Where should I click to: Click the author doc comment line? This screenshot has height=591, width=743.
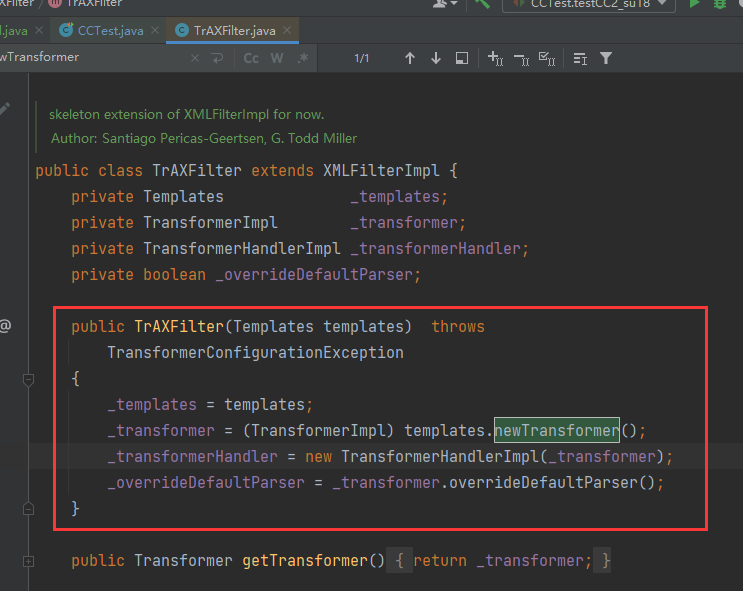204,138
